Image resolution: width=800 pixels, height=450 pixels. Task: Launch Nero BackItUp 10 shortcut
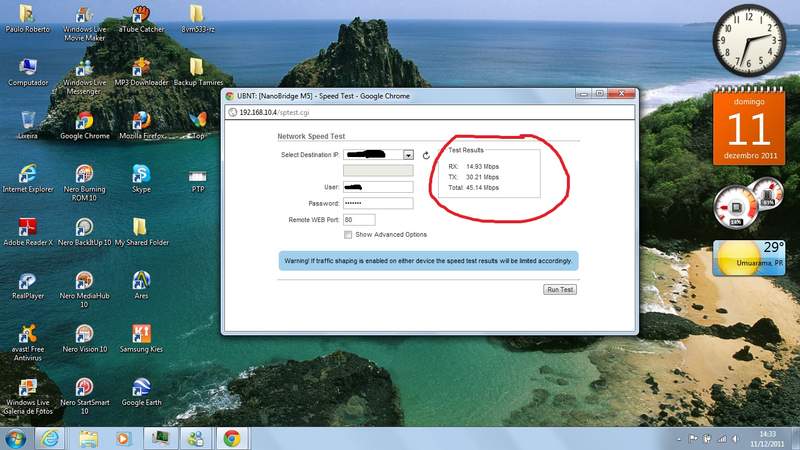click(84, 232)
